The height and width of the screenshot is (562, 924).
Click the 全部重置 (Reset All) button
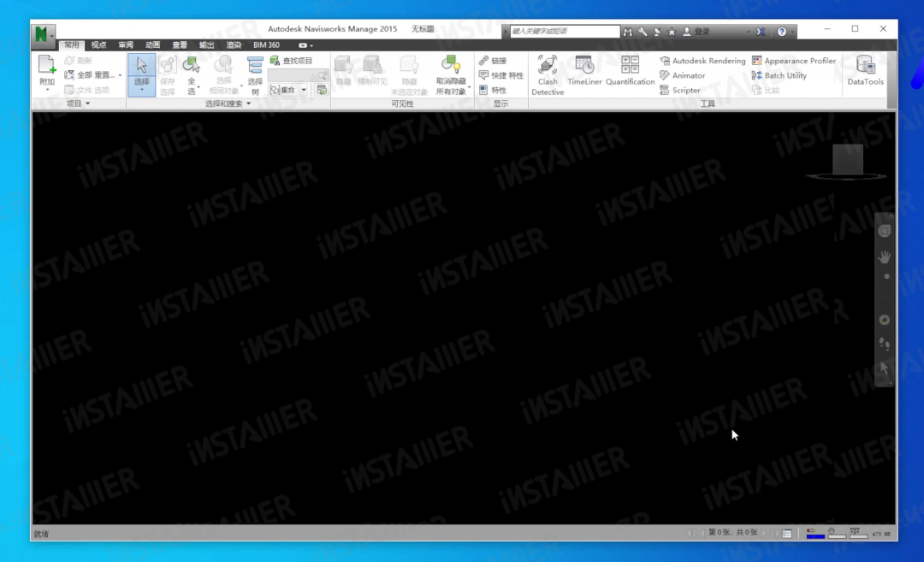pyautogui.click(x=90, y=75)
